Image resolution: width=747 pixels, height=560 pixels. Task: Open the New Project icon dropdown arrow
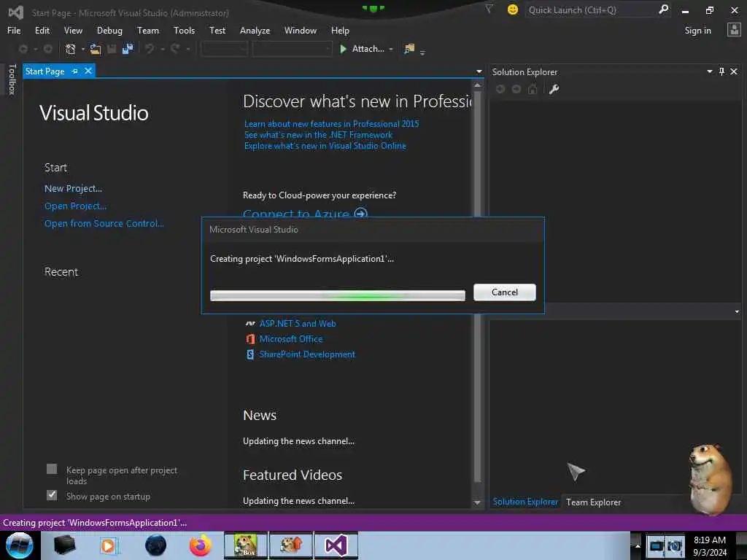click(83, 49)
